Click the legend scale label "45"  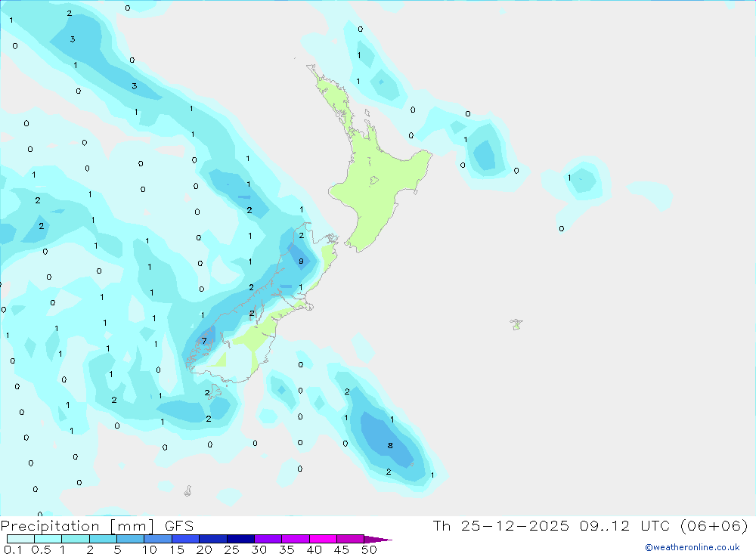(x=342, y=549)
